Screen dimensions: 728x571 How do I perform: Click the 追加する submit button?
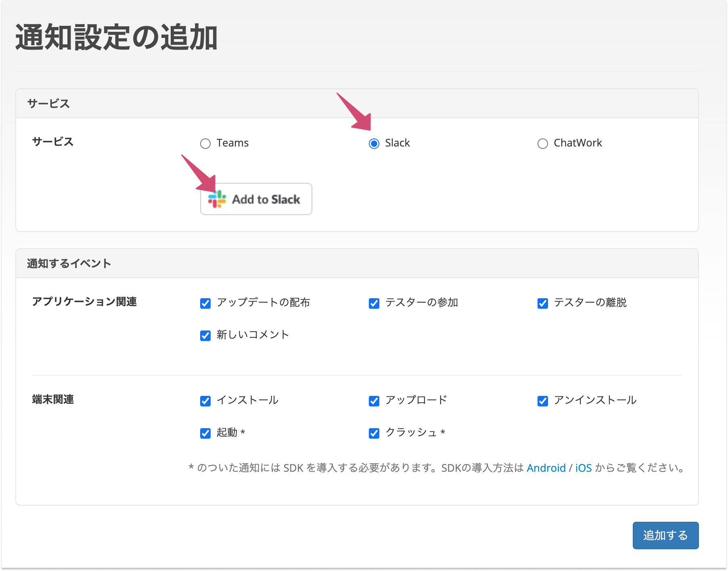[x=665, y=535]
